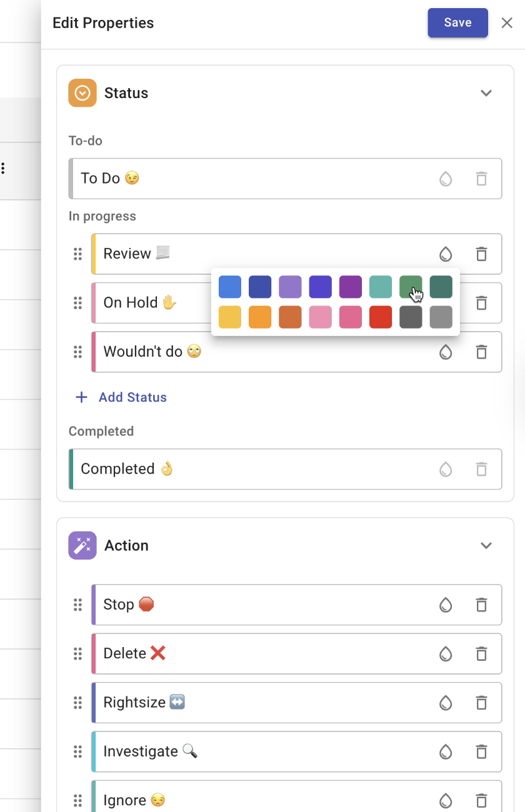Click drag handle beside On Hold status
525x812 pixels.
pyautogui.click(x=78, y=303)
